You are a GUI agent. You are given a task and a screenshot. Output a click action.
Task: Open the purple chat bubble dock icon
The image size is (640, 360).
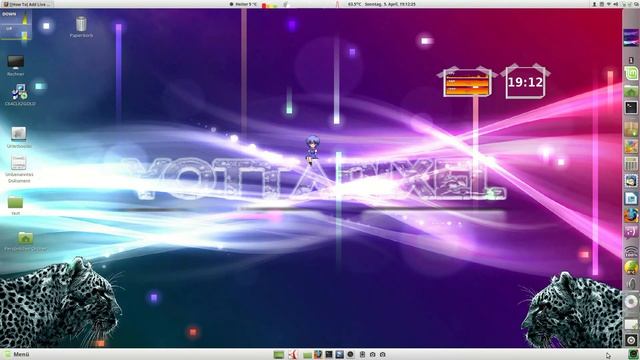631,233
